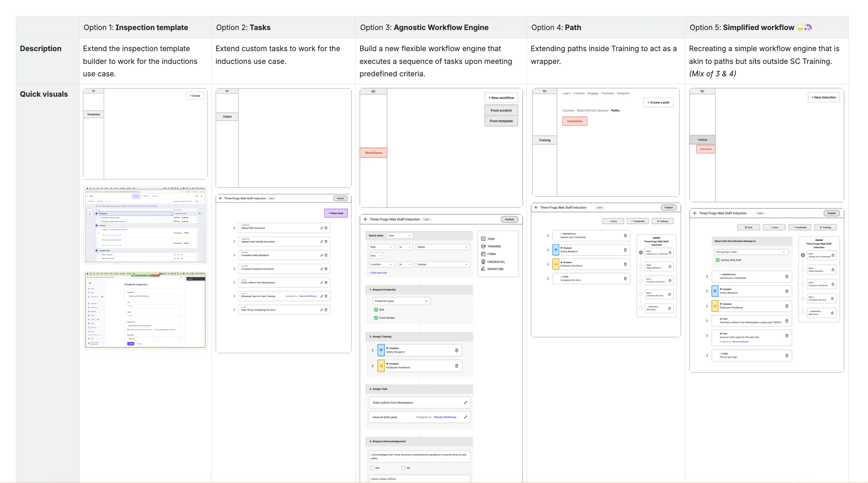Select TASK icon in Option 3 component palette
This screenshot has width=868, height=483.
click(483, 239)
